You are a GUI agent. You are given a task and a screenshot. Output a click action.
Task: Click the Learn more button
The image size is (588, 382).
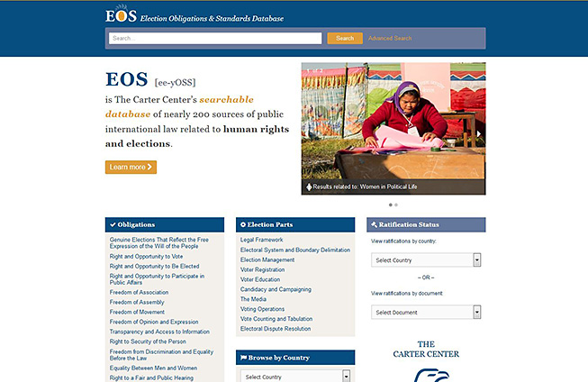pyautogui.click(x=131, y=168)
